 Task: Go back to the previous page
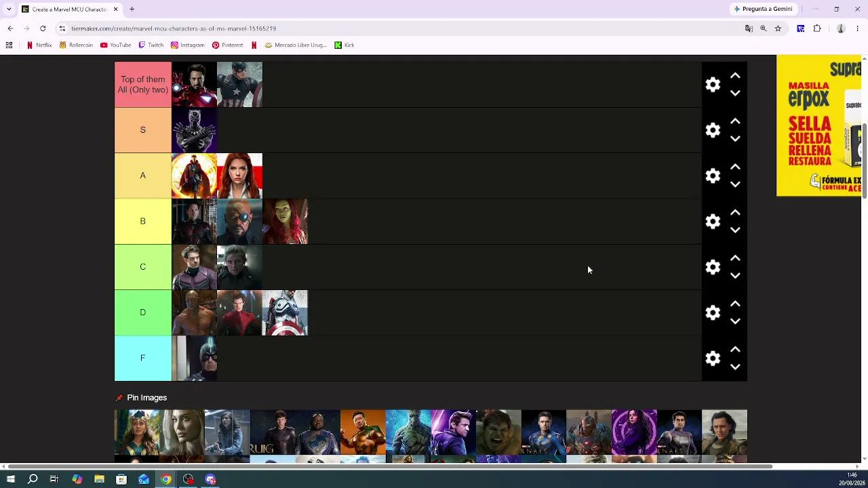(x=10, y=28)
